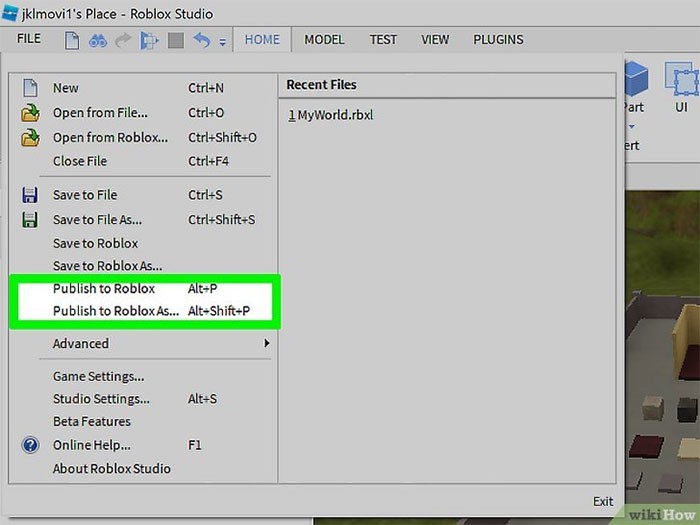Open recent file MyWorld.rbxl
Viewport: 700px width, 525px height.
click(331, 115)
